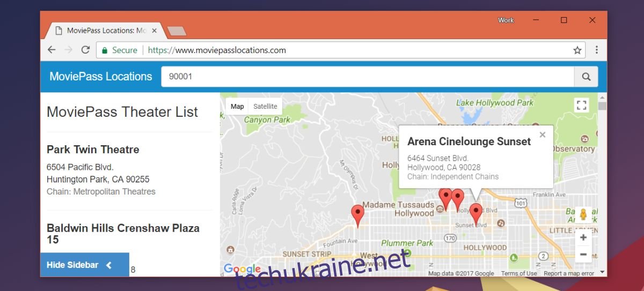
Task: Click Chain: Independent Chains popup text
Action: coord(453,176)
